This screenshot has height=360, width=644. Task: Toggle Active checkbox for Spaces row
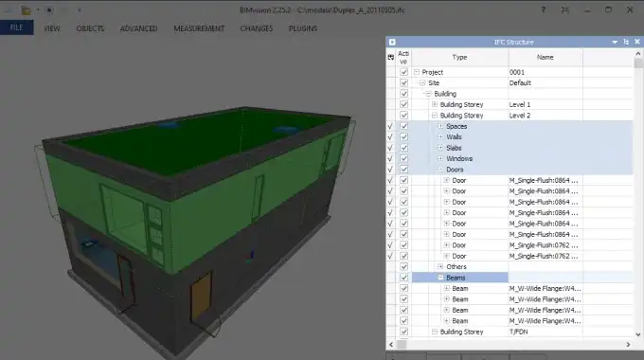[403, 126]
